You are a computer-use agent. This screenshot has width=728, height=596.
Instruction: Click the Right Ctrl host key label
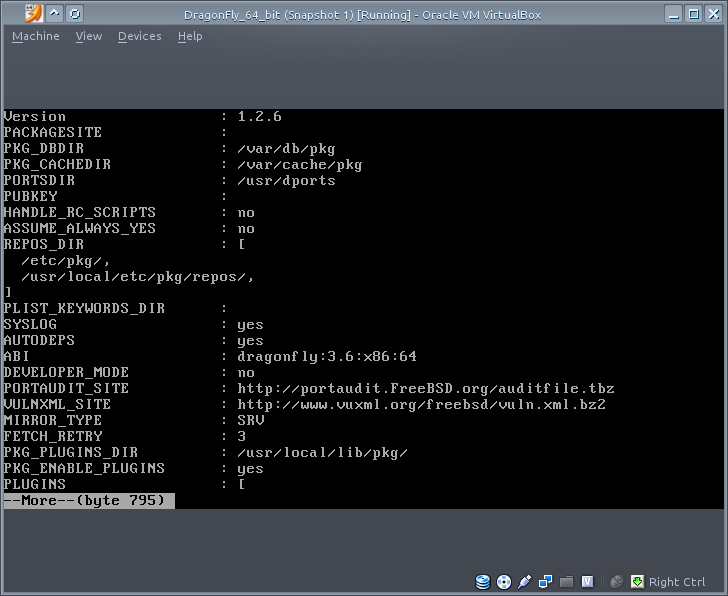pos(677,582)
